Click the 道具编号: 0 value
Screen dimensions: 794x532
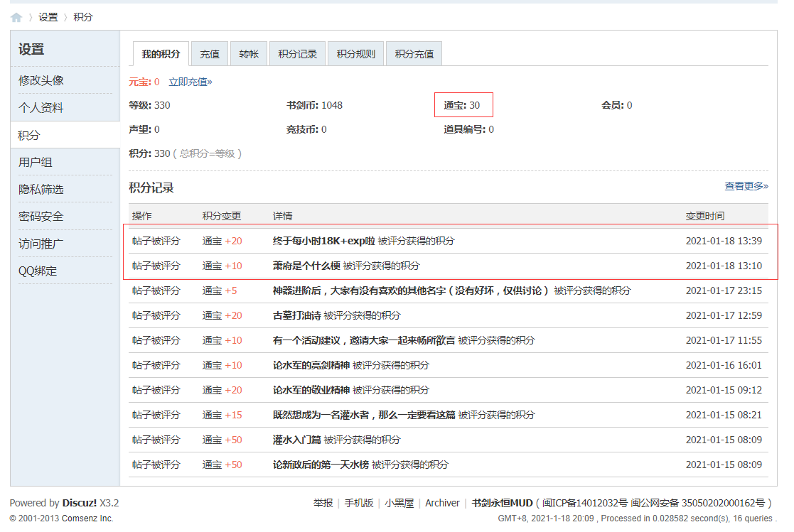click(x=469, y=129)
